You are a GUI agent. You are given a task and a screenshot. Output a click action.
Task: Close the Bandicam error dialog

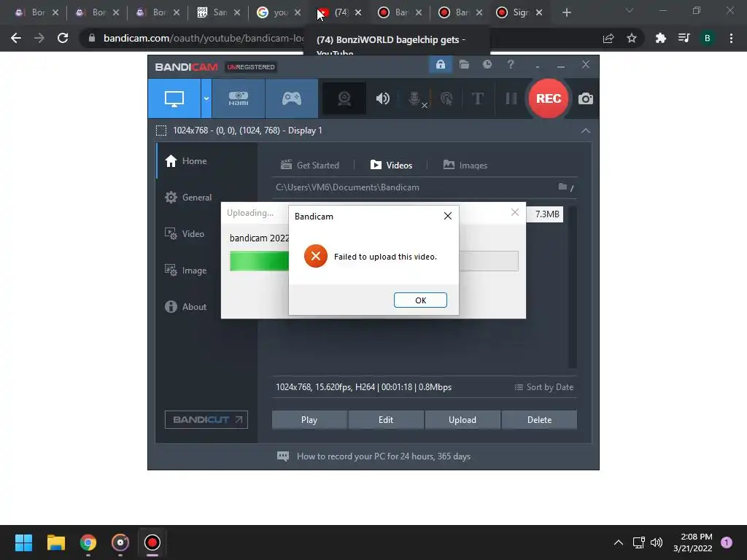point(447,216)
